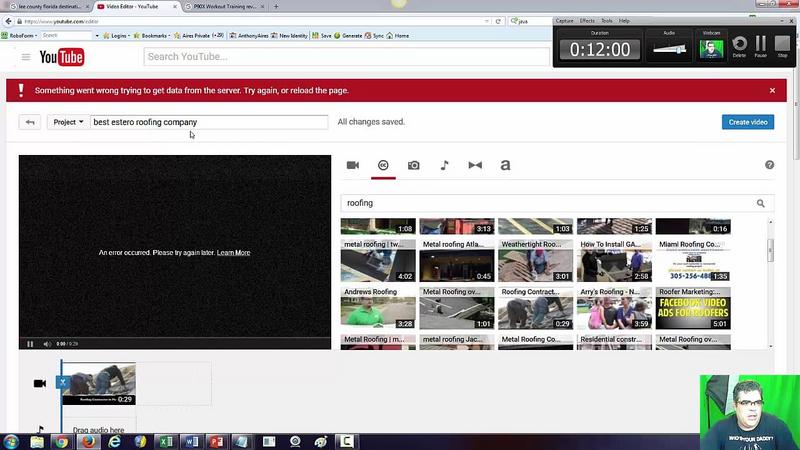Click the video results scrollbar handle
This screenshot has height=450, width=800.
(770, 250)
